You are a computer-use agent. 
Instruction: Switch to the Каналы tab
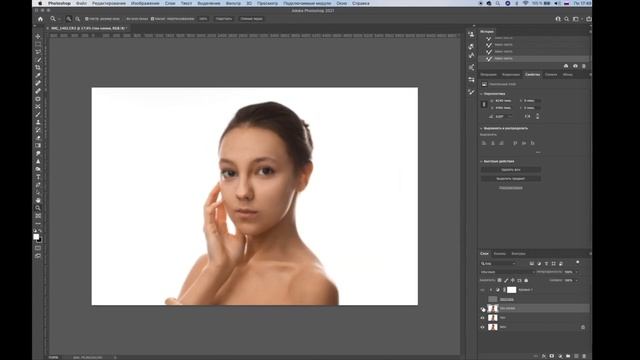coord(500,254)
